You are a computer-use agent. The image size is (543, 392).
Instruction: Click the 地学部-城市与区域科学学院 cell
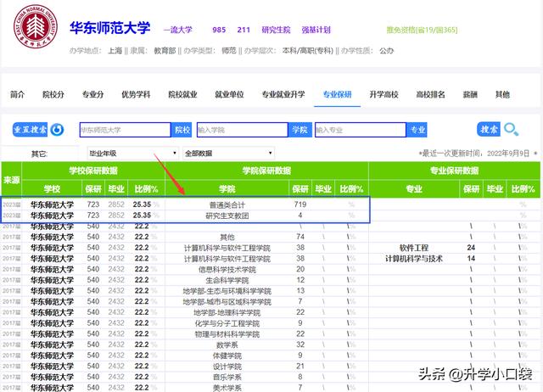pos(227,301)
